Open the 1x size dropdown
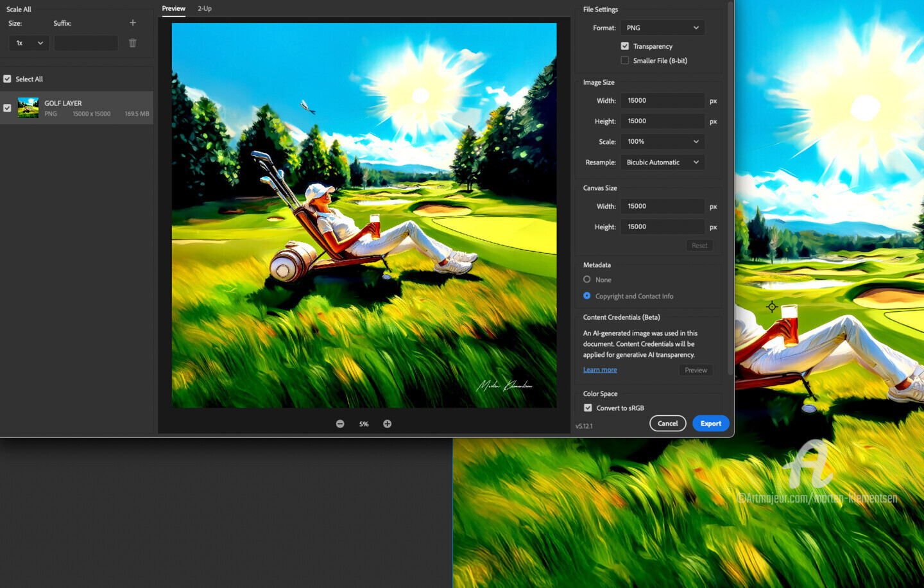 (29, 43)
